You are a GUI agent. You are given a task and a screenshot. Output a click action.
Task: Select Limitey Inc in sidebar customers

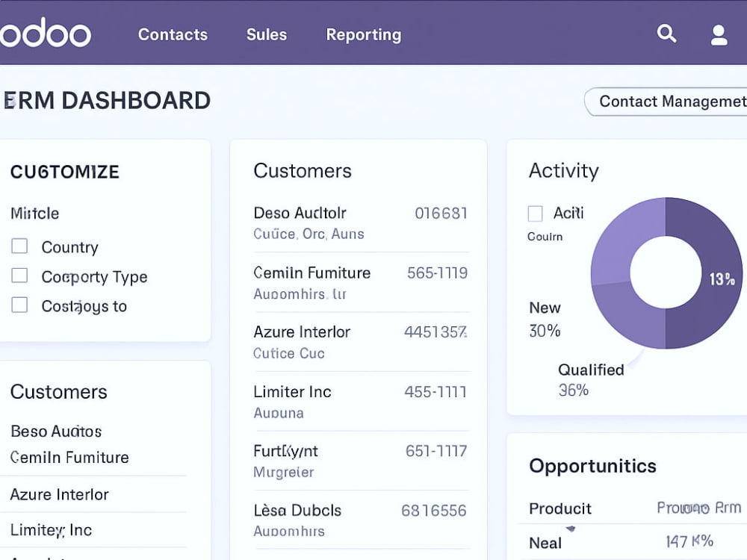click(x=51, y=530)
